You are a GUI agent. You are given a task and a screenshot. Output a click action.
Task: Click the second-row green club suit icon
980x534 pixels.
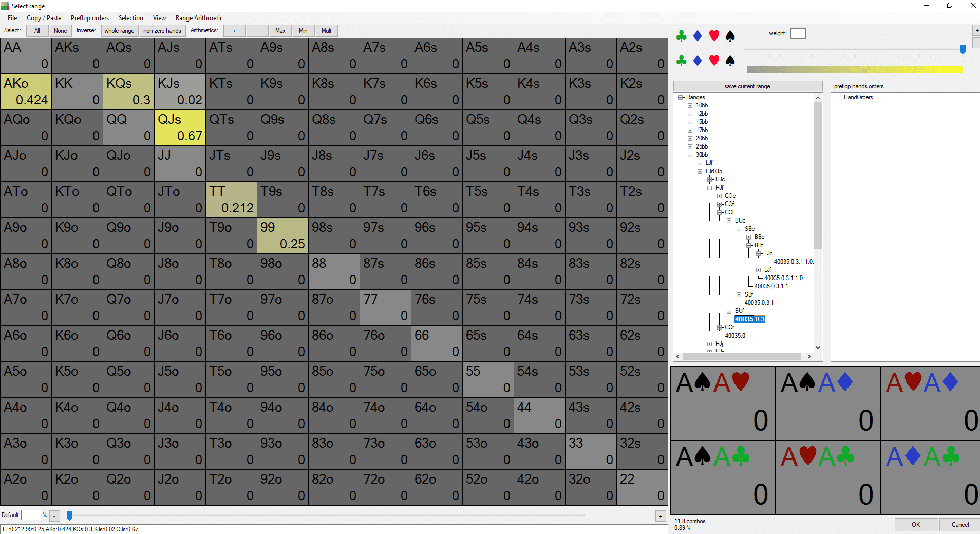(682, 61)
